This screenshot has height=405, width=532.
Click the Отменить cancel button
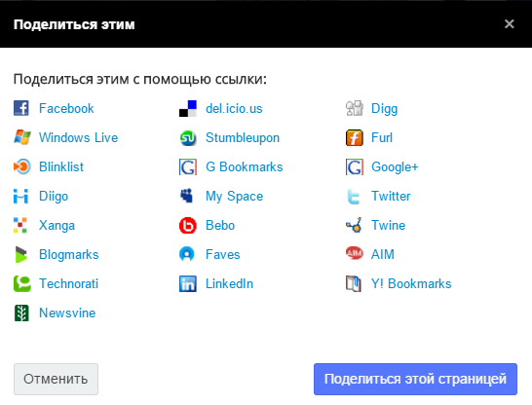pyautogui.click(x=56, y=379)
